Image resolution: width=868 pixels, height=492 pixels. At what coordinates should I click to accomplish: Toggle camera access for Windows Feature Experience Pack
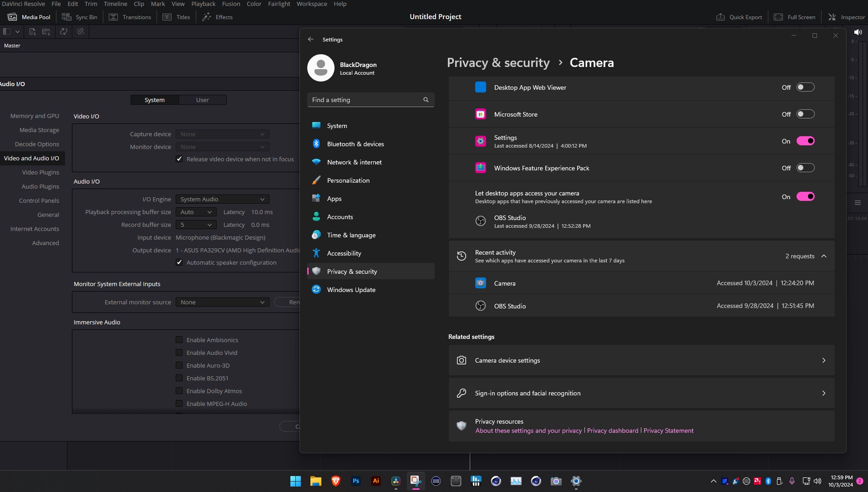pyautogui.click(x=805, y=168)
